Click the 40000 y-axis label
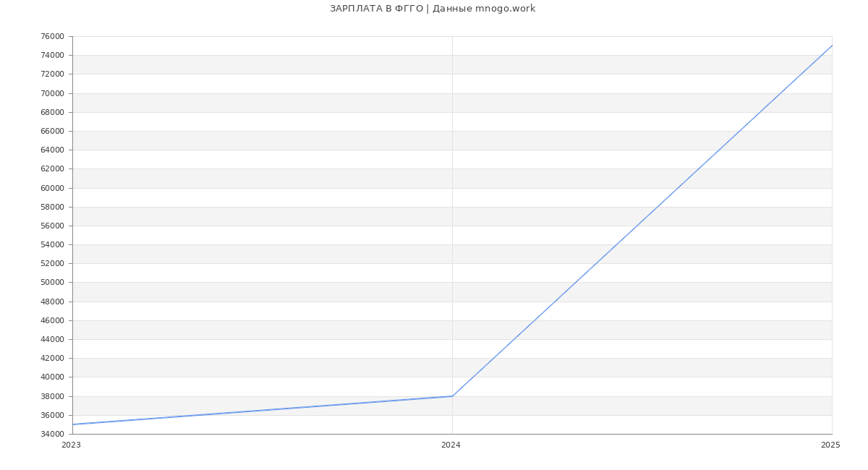Image resolution: width=868 pixels, height=470 pixels. (x=52, y=377)
